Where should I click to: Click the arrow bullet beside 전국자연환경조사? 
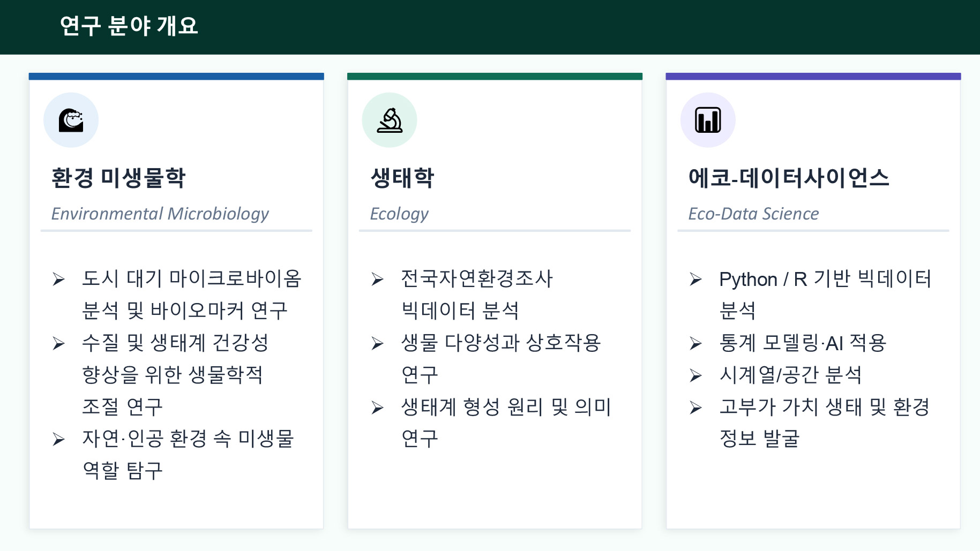pos(377,279)
